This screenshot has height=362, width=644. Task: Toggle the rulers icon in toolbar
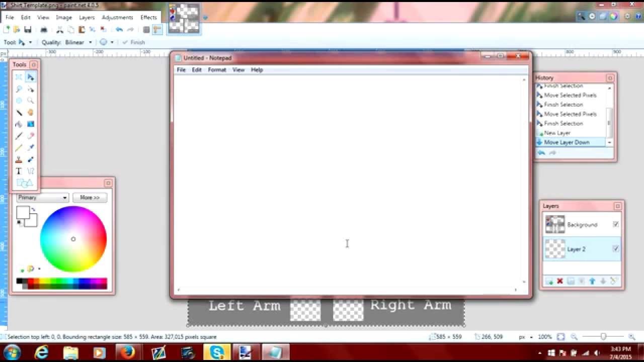(157, 30)
